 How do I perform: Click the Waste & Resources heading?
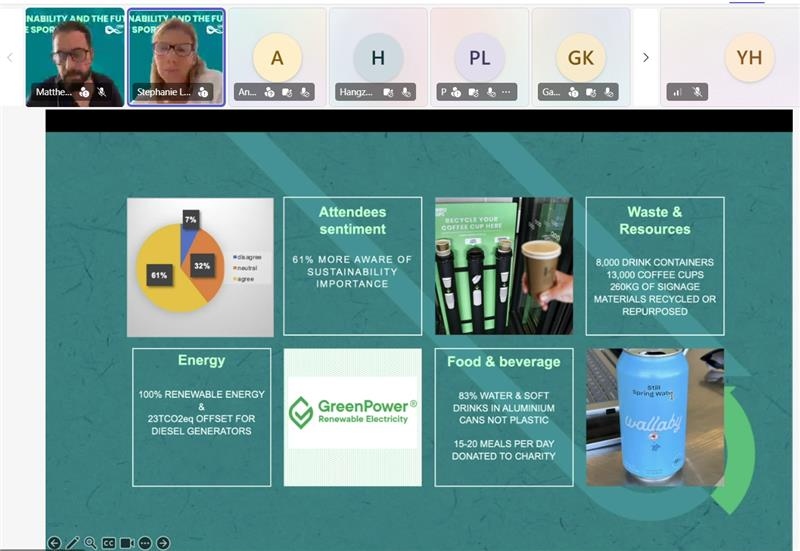[x=655, y=220]
